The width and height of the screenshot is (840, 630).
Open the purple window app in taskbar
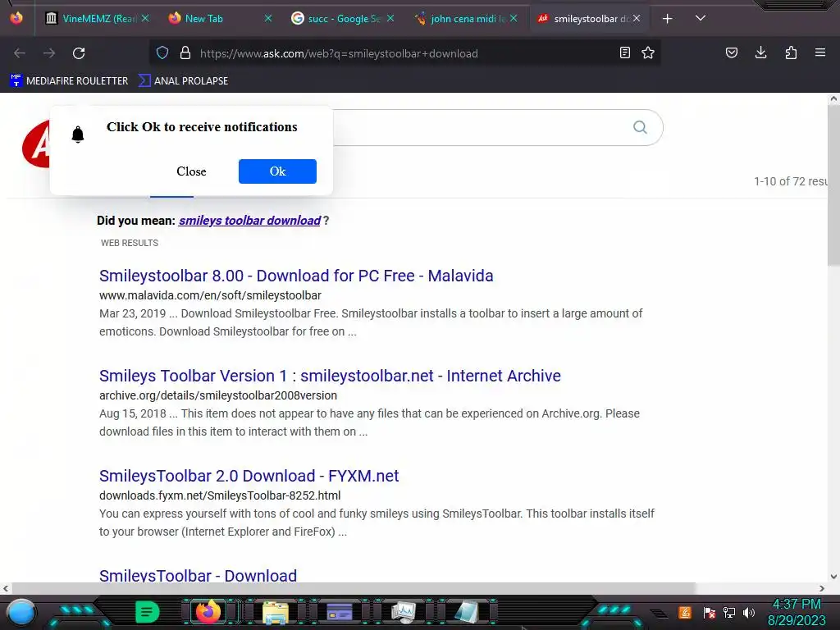340,612
